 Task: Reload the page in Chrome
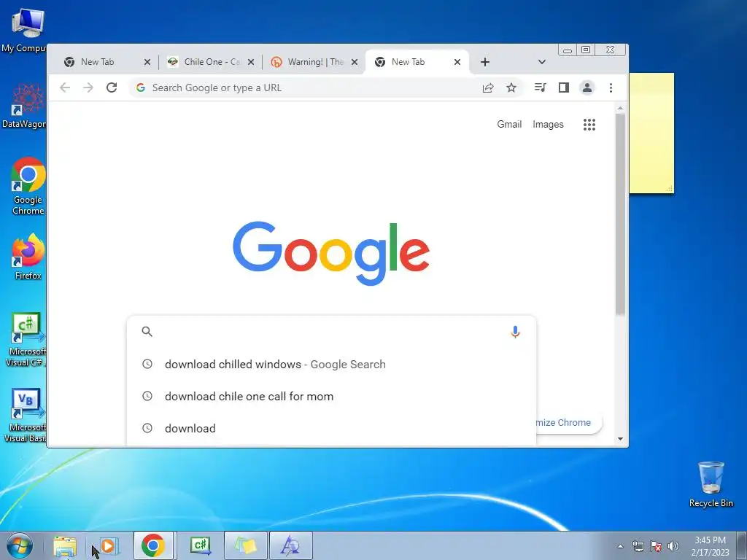tap(112, 87)
